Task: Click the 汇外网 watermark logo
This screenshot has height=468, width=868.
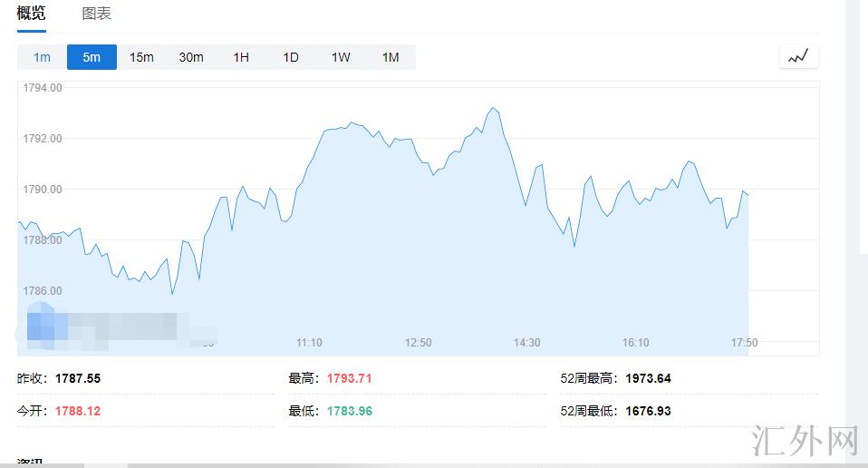Action: tap(805, 441)
